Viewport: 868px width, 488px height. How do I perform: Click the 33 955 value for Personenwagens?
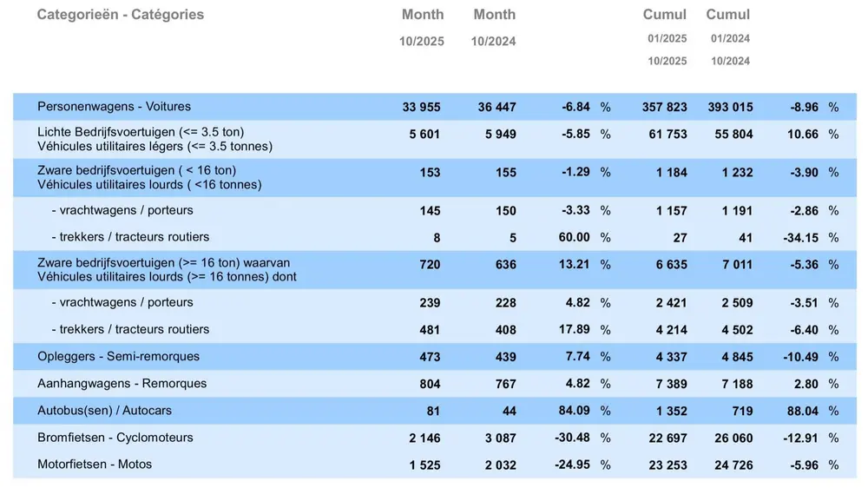[x=422, y=108]
